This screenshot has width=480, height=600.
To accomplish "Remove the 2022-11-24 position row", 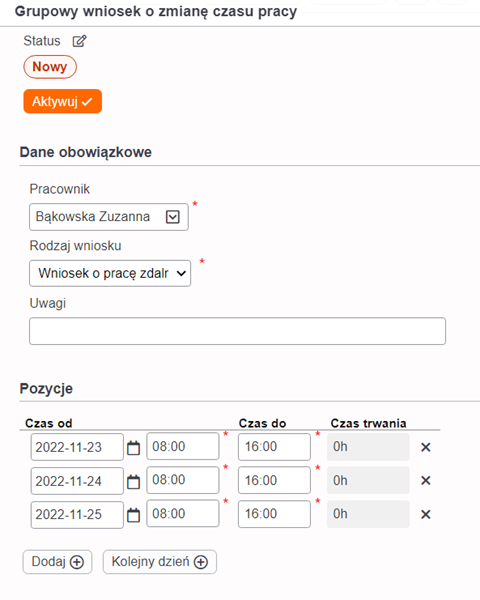I will pyautogui.click(x=426, y=481).
